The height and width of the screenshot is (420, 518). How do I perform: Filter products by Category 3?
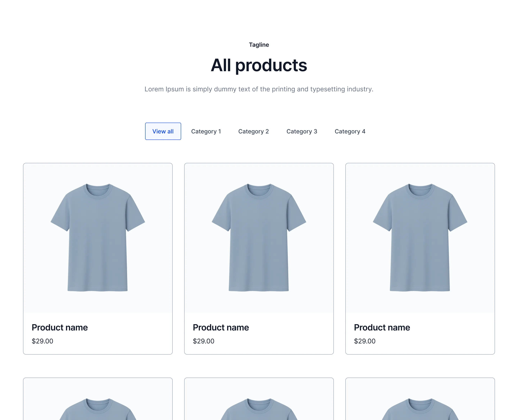pyautogui.click(x=302, y=131)
